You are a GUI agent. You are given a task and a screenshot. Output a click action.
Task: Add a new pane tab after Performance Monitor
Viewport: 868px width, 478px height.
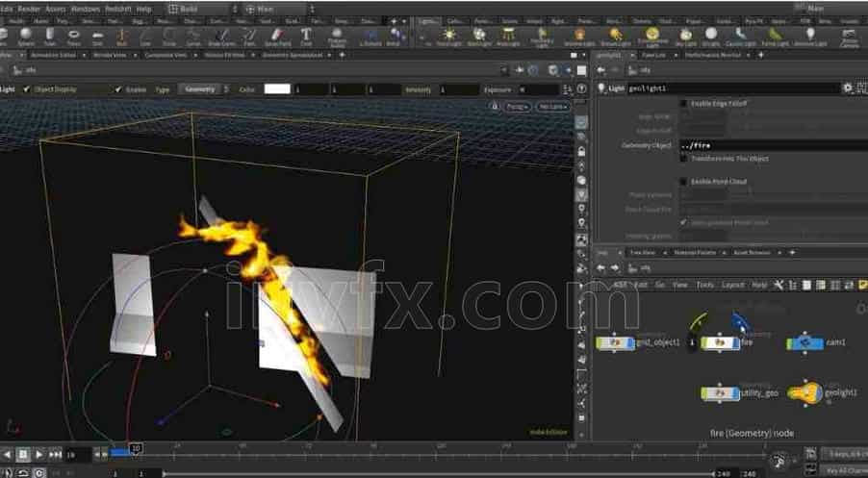pos(761,56)
